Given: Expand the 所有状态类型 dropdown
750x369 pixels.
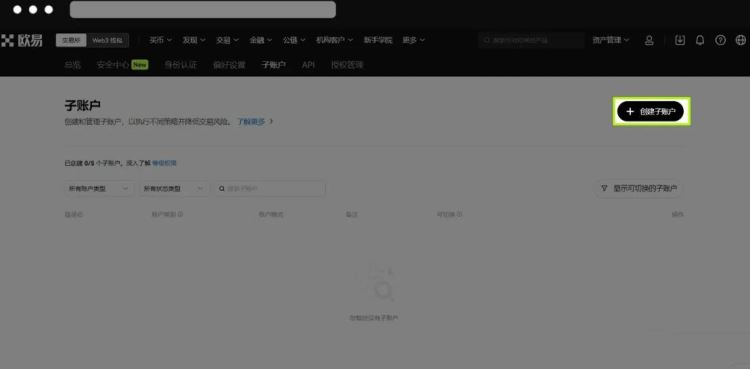Looking at the screenshot, I should pos(174,189).
